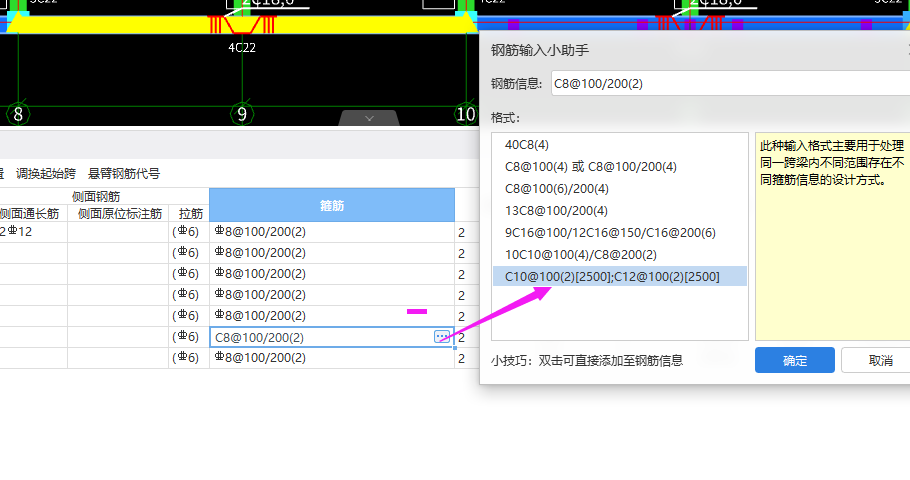Image resolution: width=910 pixels, height=480 pixels.
Task: Click axis marker 9 in drawing
Action: point(242,114)
